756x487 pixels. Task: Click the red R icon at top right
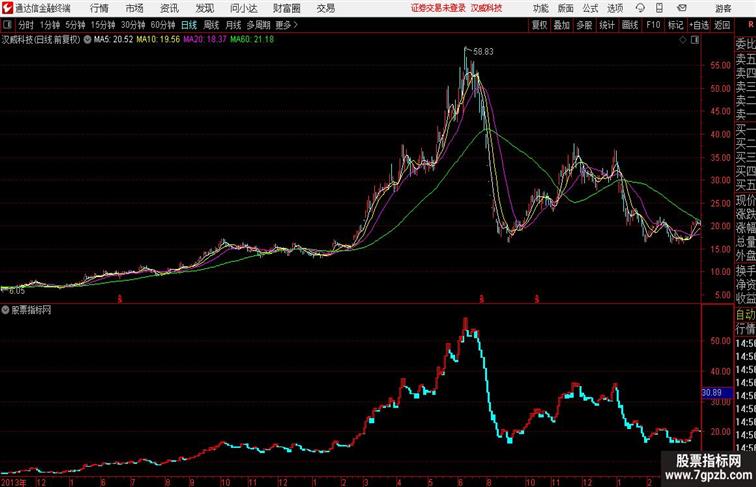click(751, 25)
